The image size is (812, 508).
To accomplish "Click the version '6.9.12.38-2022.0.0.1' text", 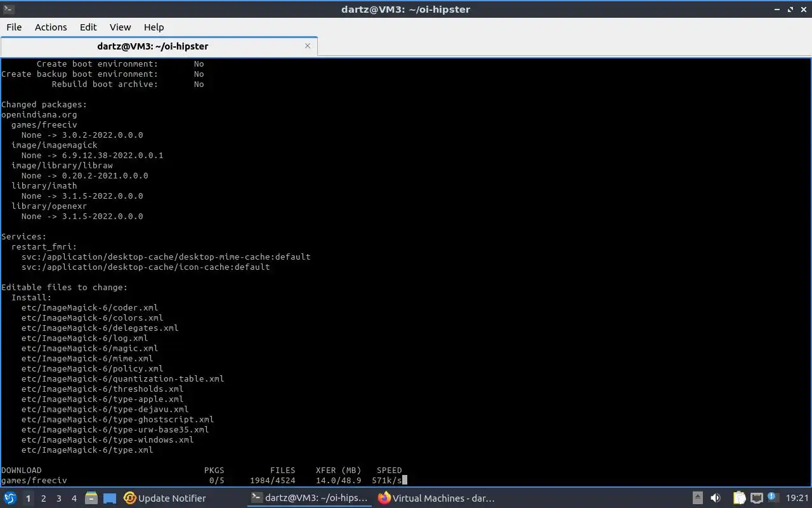I will 113,156.
